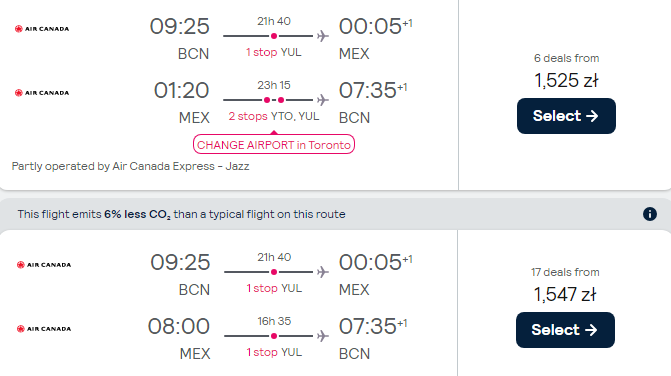Click Air Canada logo next to 08:00 departure
This screenshot has height=376, width=671.
[44, 329]
